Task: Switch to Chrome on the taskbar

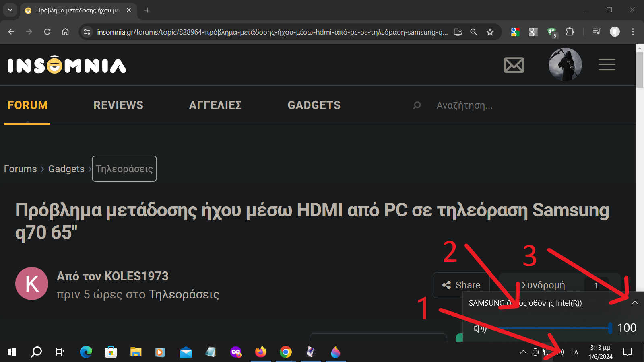Action: 286,352
